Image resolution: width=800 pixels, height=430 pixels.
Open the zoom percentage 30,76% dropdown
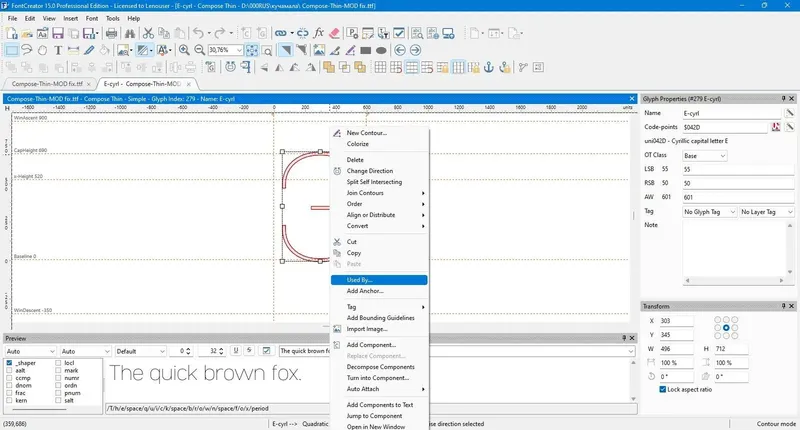(x=239, y=50)
